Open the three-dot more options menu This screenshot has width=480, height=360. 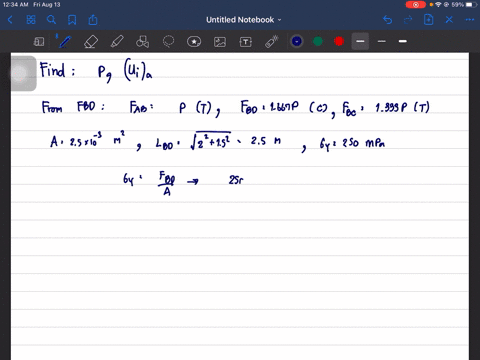tap(470, 20)
